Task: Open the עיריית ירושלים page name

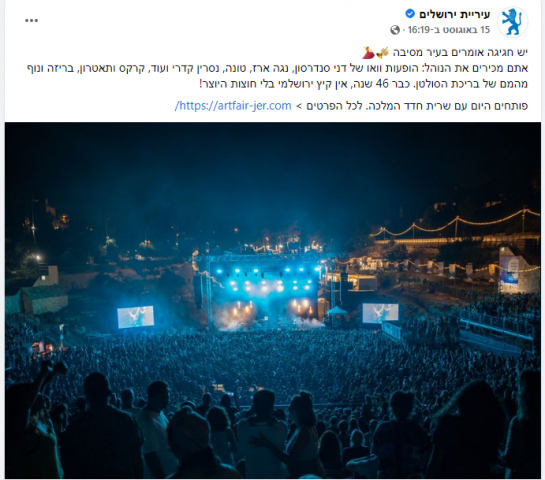Action: [x=455, y=14]
